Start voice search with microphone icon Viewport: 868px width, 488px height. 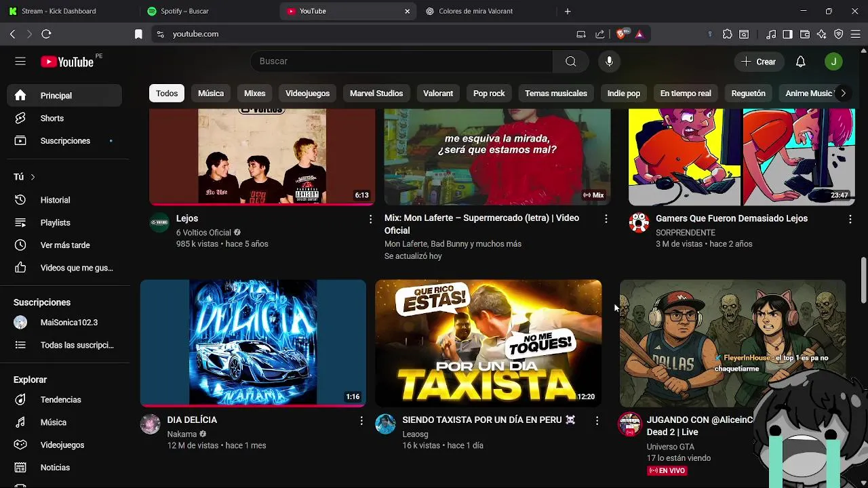coord(609,62)
